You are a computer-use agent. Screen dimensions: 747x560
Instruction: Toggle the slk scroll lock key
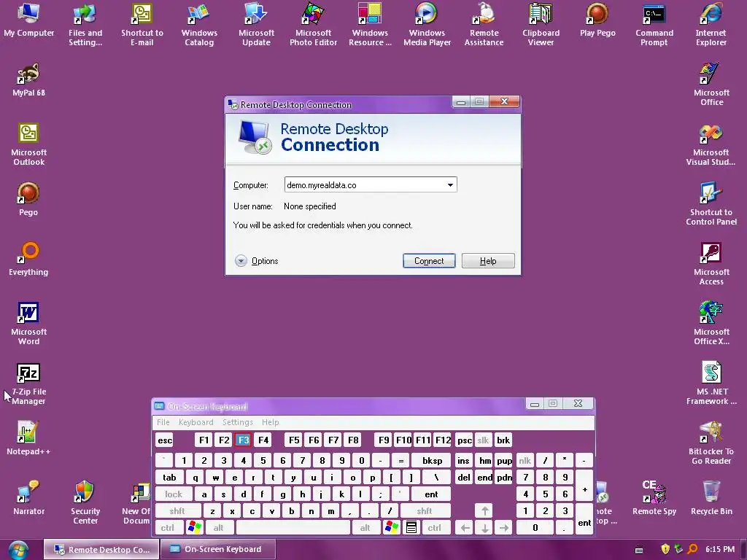[483, 440]
